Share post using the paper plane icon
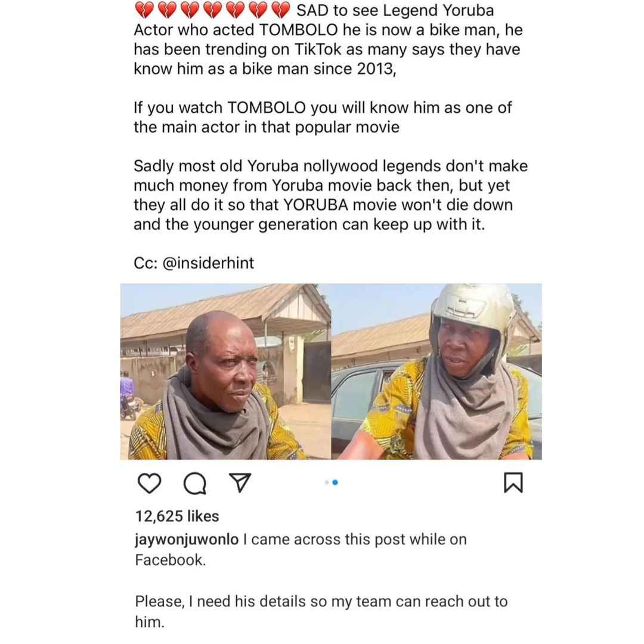Viewport: 644px width, 644px height. (x=240, y=482)
